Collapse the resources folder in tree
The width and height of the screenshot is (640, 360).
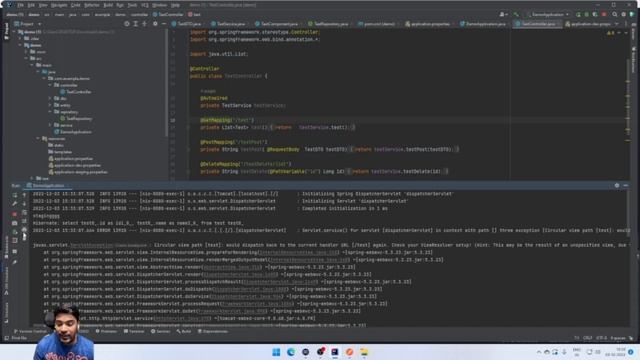click(38, 139)
